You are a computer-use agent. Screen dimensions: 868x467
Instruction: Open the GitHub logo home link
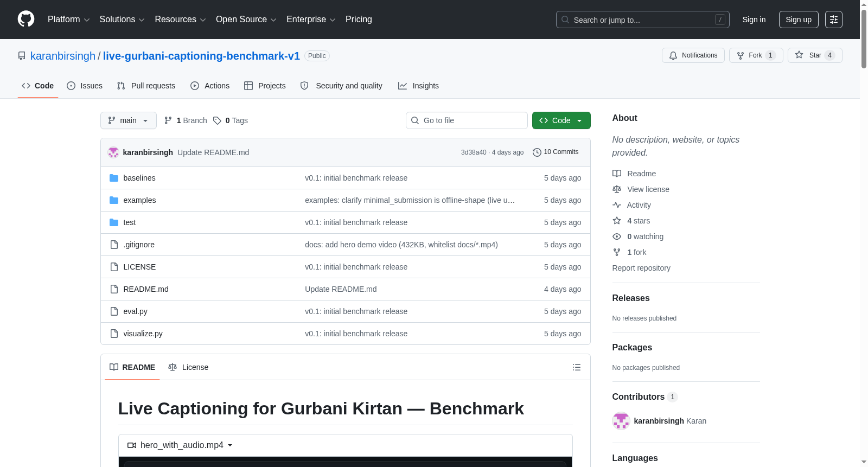26,19
